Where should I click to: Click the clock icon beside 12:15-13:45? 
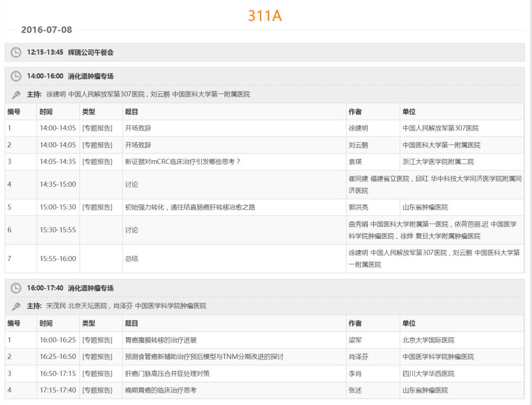[16, 52]
